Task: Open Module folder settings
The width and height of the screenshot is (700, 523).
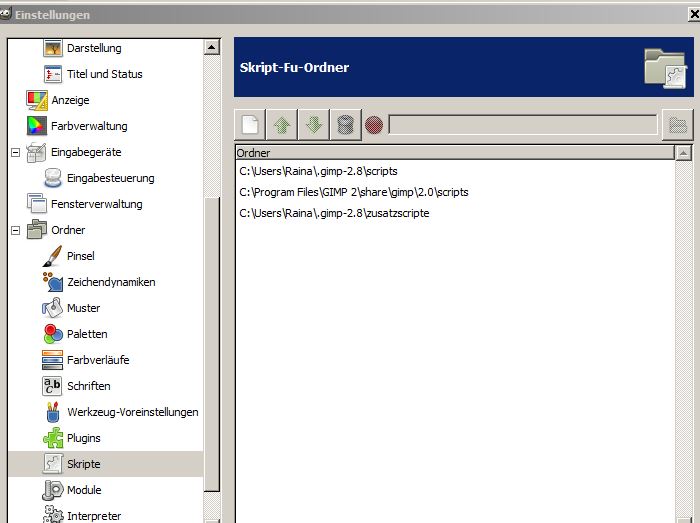Action: pyautogui.click(x=84, y=490)
